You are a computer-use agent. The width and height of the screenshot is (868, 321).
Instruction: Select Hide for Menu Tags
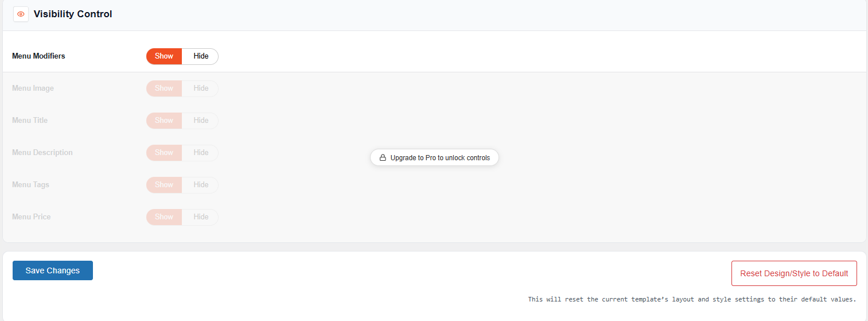point(201,185)
